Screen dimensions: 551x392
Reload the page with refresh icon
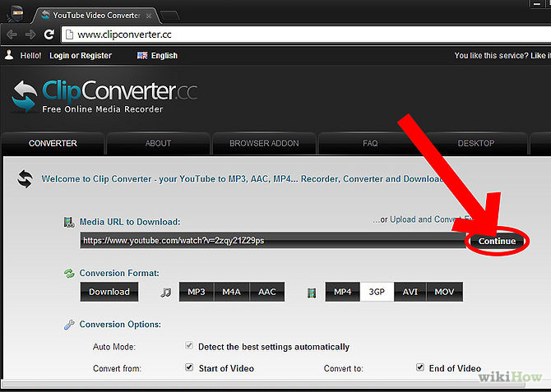point(49,34)
